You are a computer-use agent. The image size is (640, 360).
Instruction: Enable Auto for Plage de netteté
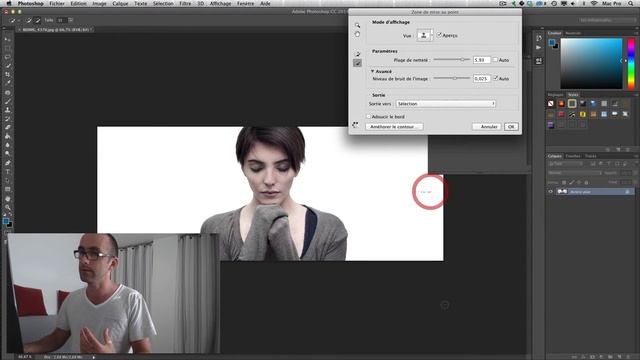click(496, 60)
